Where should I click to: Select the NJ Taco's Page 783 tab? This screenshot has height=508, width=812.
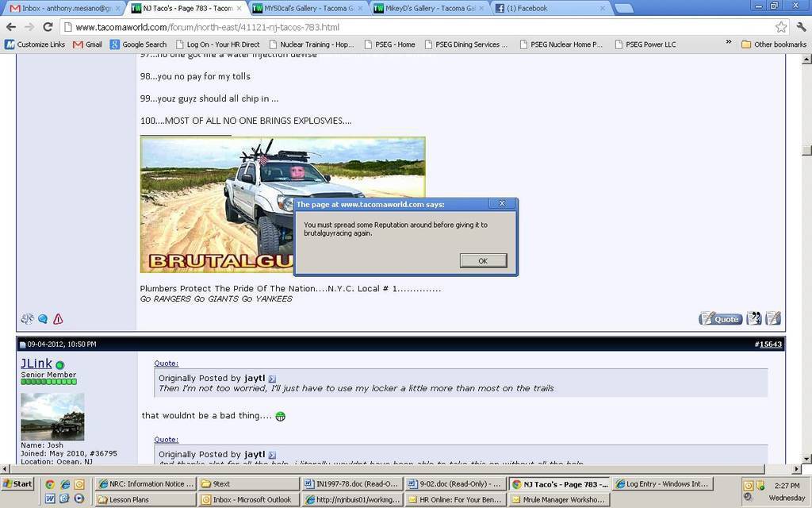pos(186,8)
